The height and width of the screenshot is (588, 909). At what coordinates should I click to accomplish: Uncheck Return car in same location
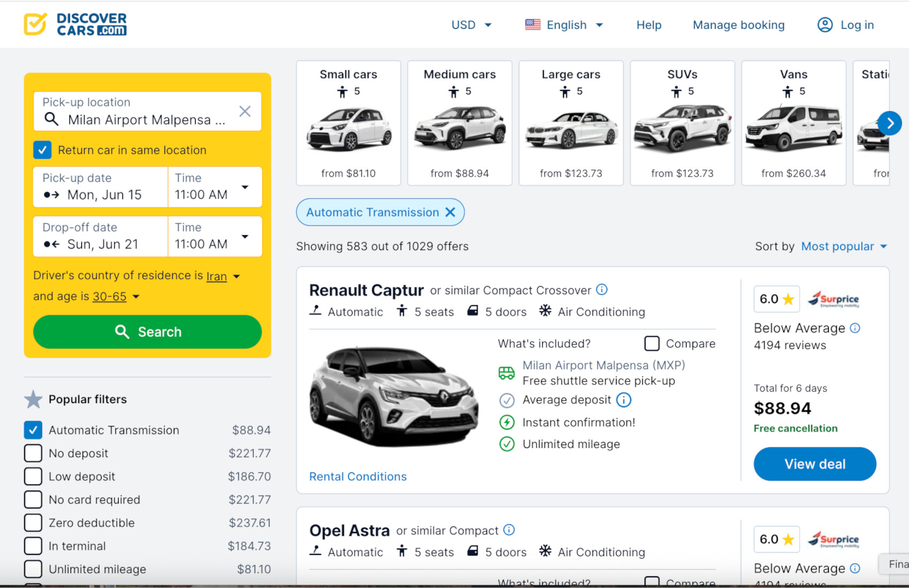pyautogui.click(x=42, y=150)
